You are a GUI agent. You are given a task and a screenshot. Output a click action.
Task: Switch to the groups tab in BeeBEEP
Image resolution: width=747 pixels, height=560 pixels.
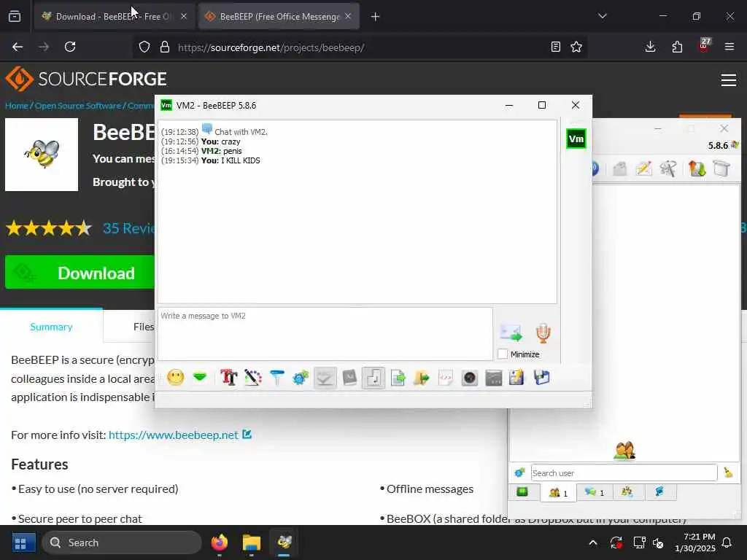coord(628,492)
